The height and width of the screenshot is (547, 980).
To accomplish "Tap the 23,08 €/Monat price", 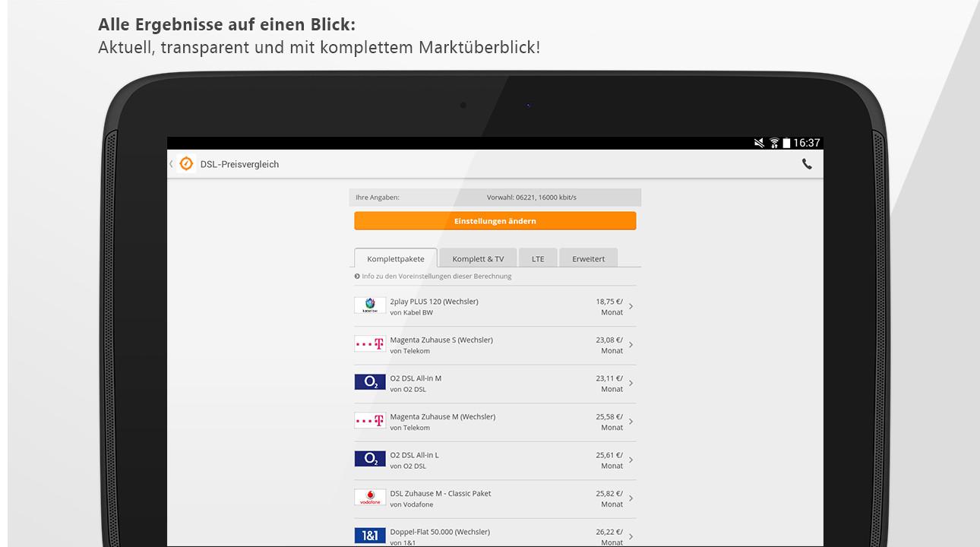I will pos(609,345).
